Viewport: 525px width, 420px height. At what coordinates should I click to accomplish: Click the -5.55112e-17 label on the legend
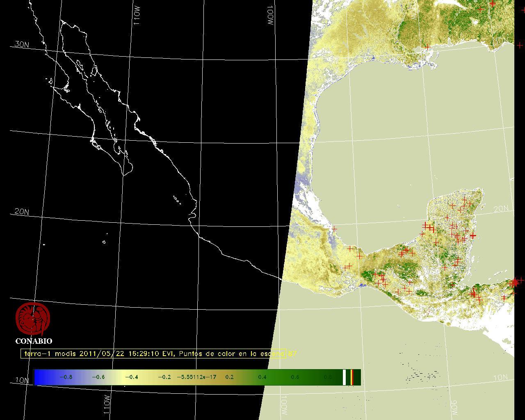pyautogui.click(x=196, y=377)
